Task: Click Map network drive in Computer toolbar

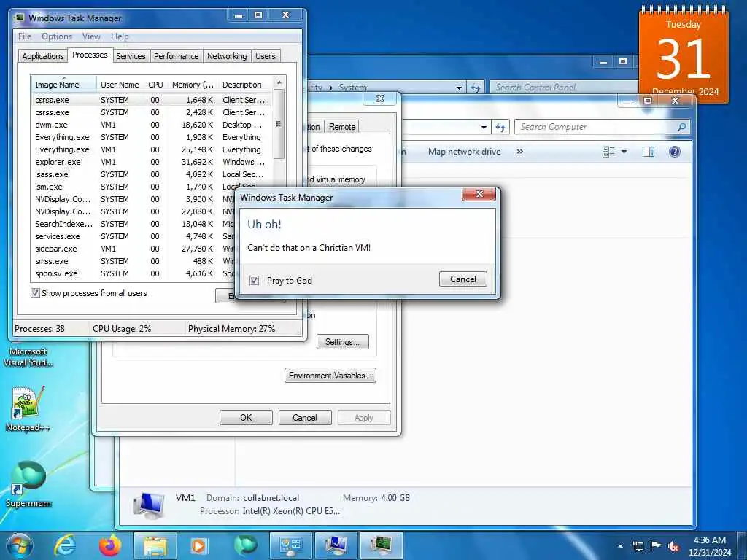Action: tap(464, 152)
